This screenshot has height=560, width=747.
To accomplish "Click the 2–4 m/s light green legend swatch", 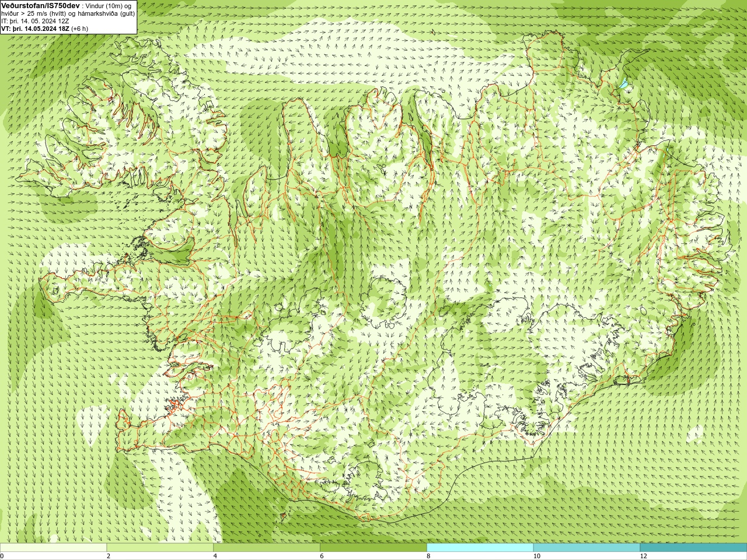I will pyautogui.click(x=160, y=548).
